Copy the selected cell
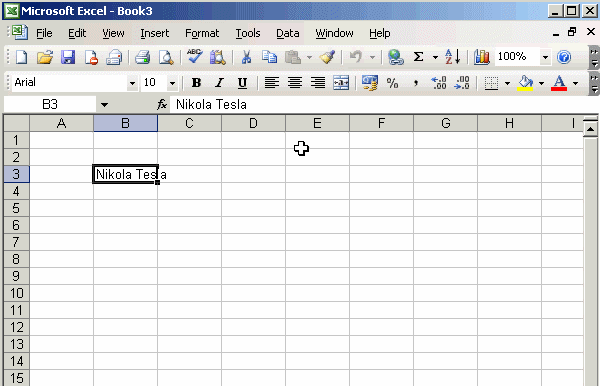600x386 pixels. click(x=269, y=57)
